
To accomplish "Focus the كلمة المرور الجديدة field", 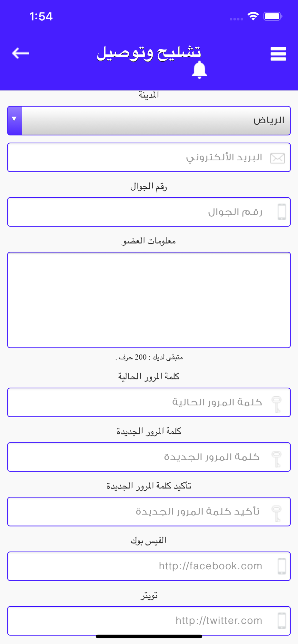I will (x=149, y=457).
